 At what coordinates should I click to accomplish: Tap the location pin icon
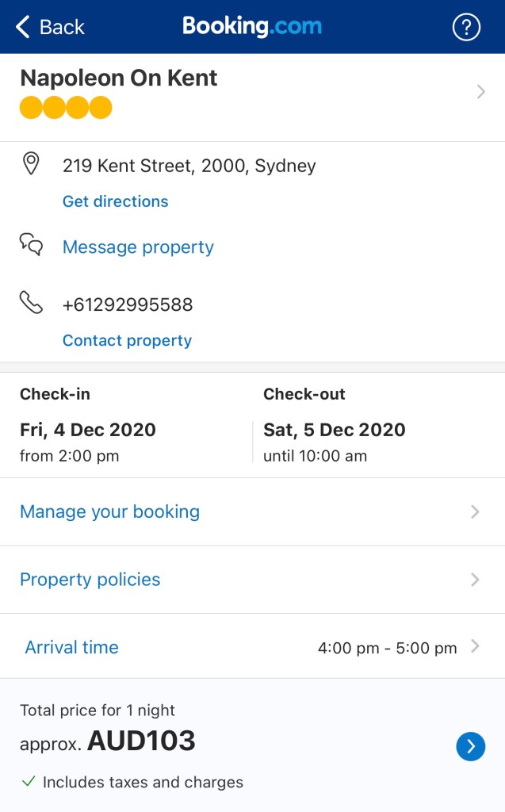point(31,164)
